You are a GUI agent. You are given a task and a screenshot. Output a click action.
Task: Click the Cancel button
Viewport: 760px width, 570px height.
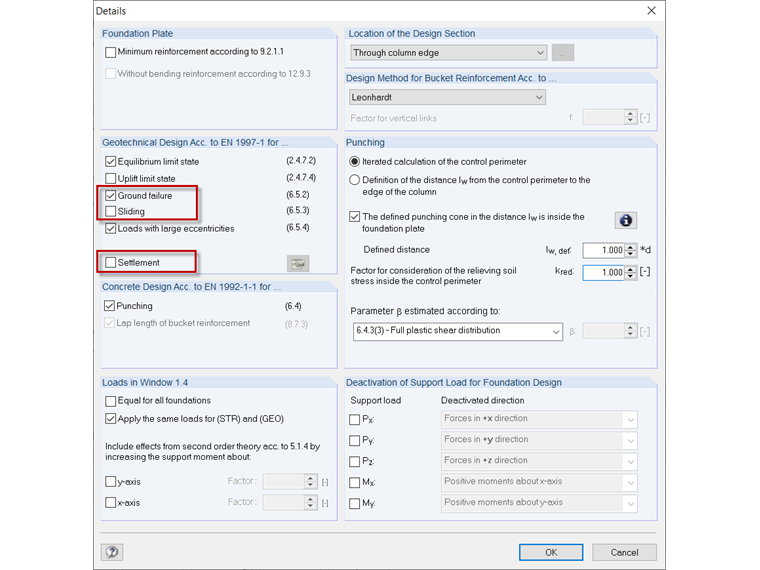624,552
